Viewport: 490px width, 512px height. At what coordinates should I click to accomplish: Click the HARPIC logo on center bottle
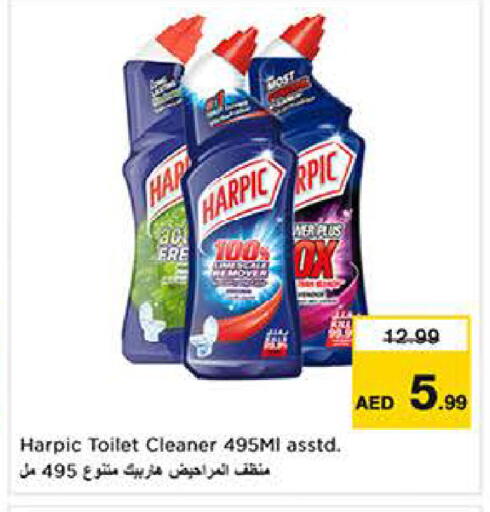243,194
